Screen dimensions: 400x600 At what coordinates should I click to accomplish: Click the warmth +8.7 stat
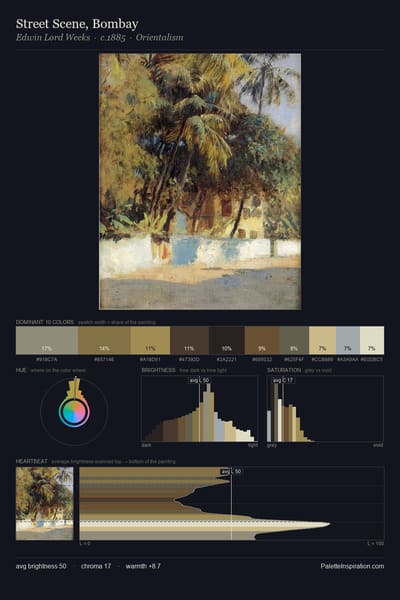coord(143,566)
